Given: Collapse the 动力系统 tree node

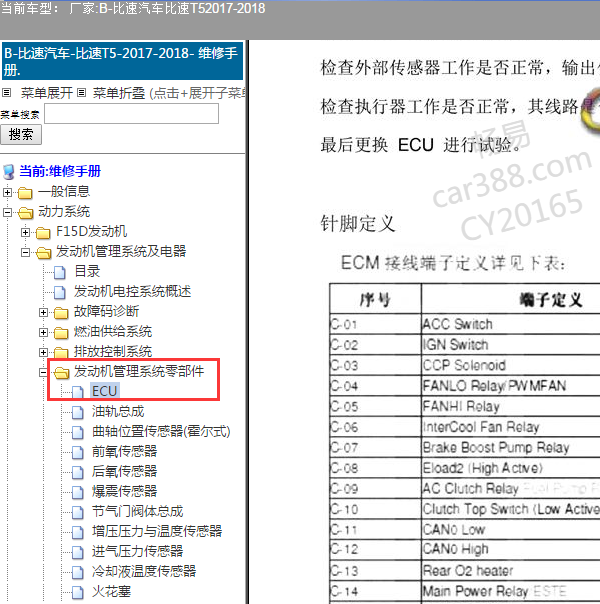Looking at the screenshot, I should (x=7, y=212).
